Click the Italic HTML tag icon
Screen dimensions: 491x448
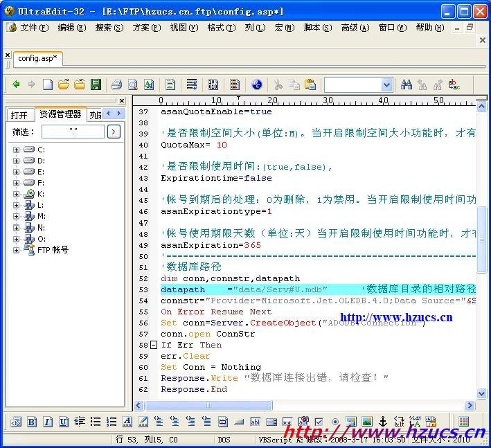pos(48,422)
